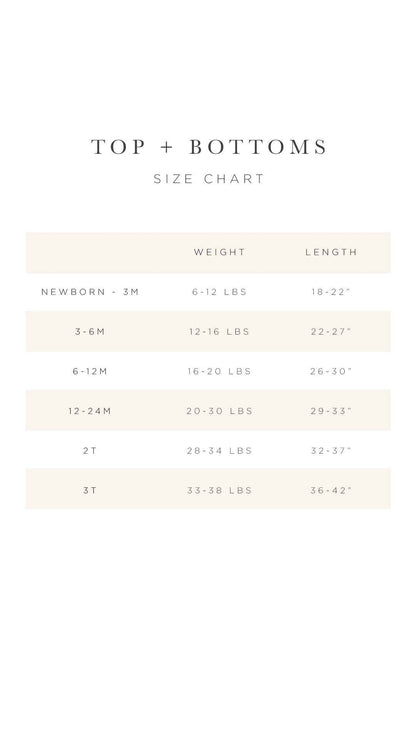The height and width of the screenshot is (740, 416).
Task: Click the 16-20 LBS weight value
Action: pos(220,371)
